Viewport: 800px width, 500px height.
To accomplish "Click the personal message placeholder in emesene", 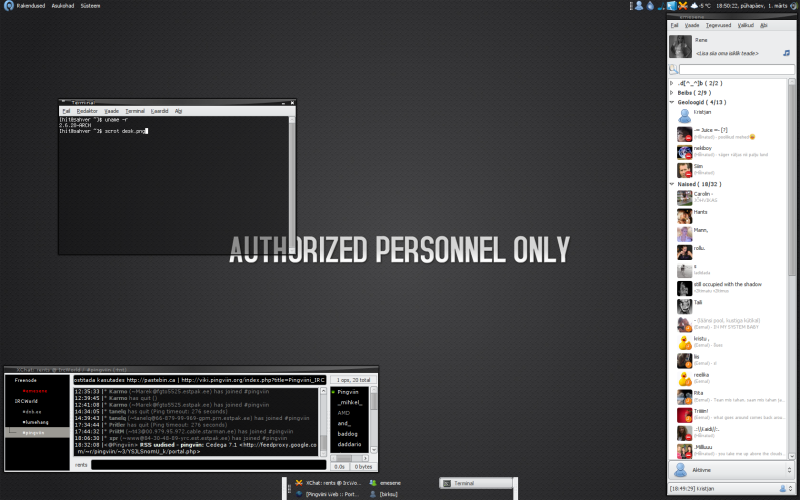I will (x=727, y=53).
